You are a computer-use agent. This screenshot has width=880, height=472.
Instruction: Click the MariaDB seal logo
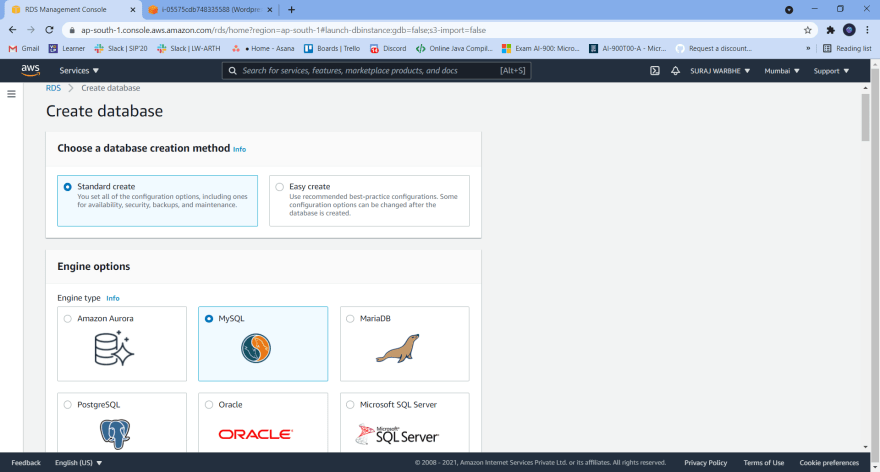[x=398, y=349]
